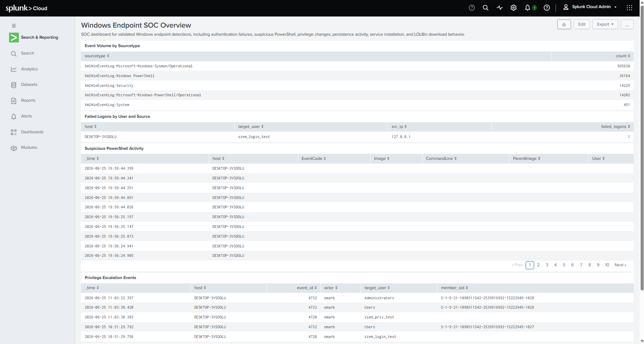644x344 pixels.
Task: Open Search in the sidebar
Action: coord(28,54)
